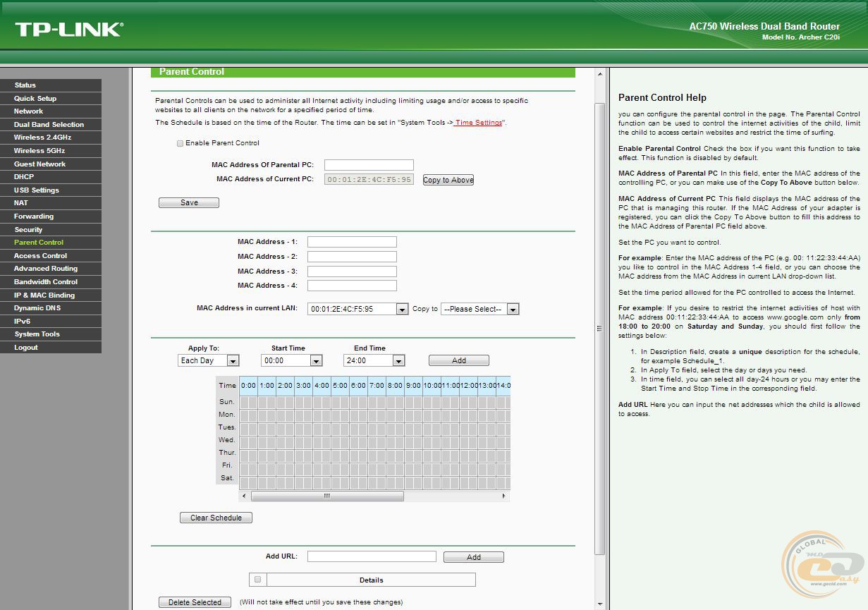868x610 pixels.
Task: Go to Network settings
Action: click(51, 111)
